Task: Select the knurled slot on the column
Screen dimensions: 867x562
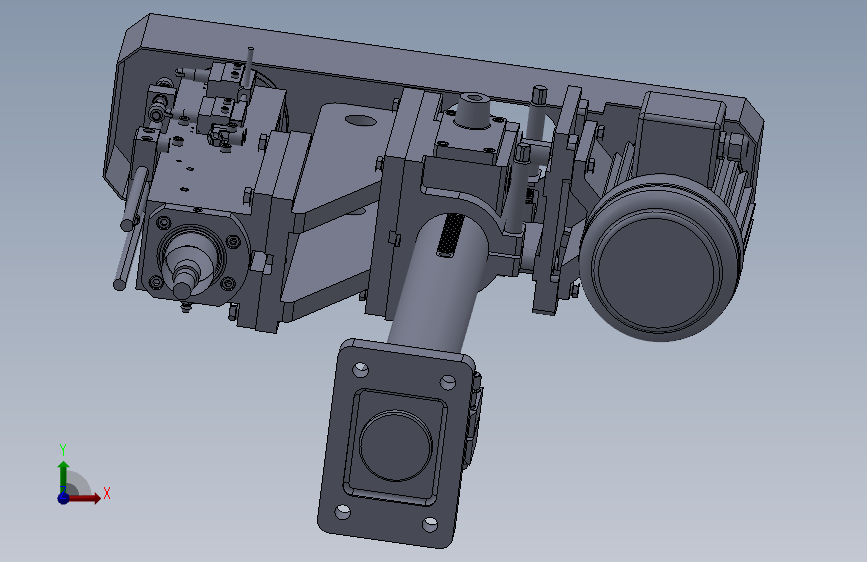Action: coord(451,235)
